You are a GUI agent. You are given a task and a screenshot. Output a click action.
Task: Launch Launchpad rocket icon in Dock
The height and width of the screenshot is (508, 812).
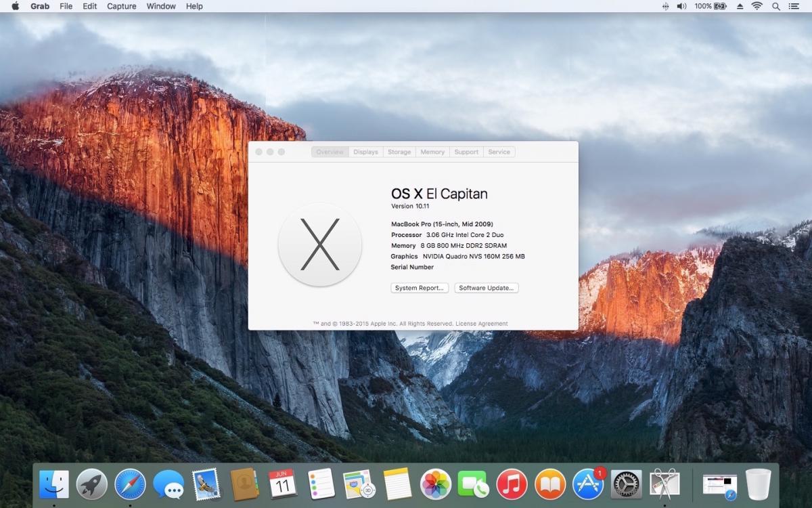tap(92, 484)
